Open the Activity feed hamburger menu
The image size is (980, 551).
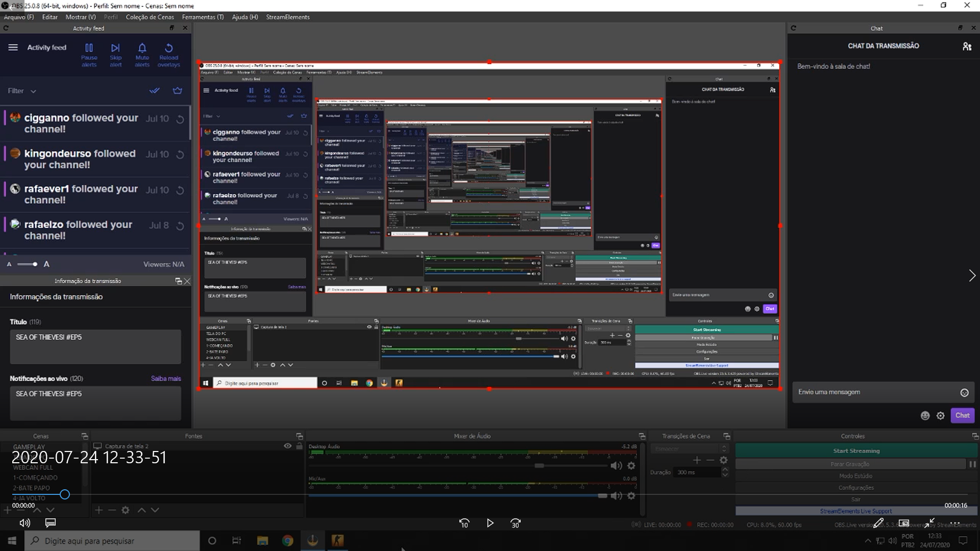click(13, 47)
